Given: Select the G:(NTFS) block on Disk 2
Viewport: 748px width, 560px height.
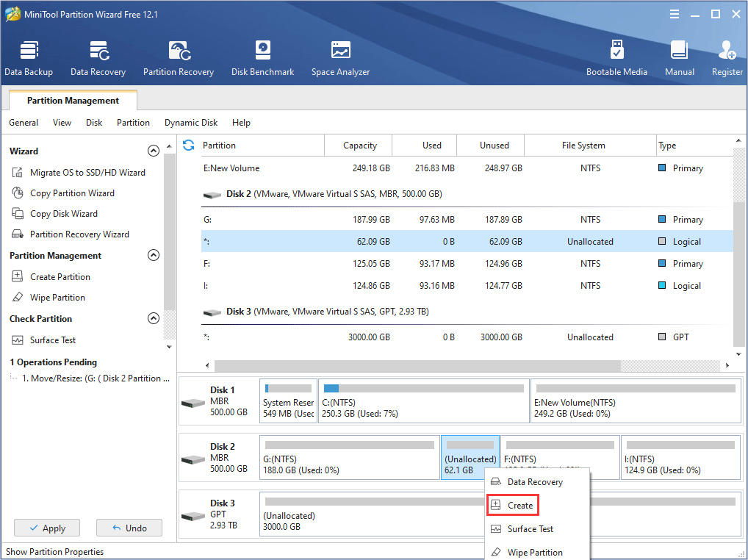Looking at the screenshot, I should 349,457.
